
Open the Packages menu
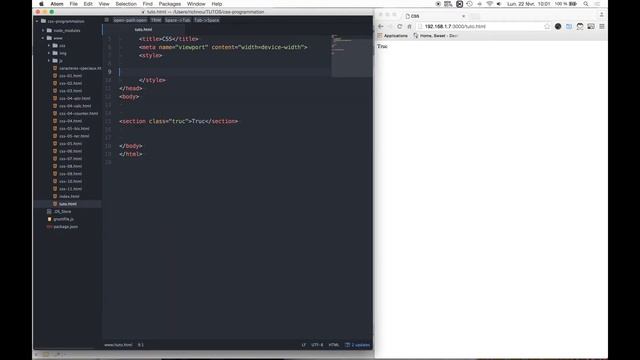[x=169, y=4]
